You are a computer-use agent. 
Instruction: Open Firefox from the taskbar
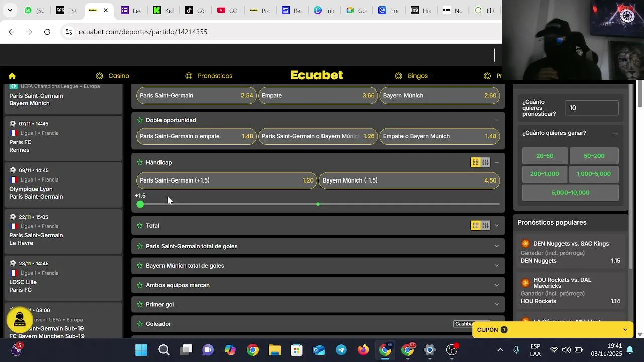(x=363, y=350)
